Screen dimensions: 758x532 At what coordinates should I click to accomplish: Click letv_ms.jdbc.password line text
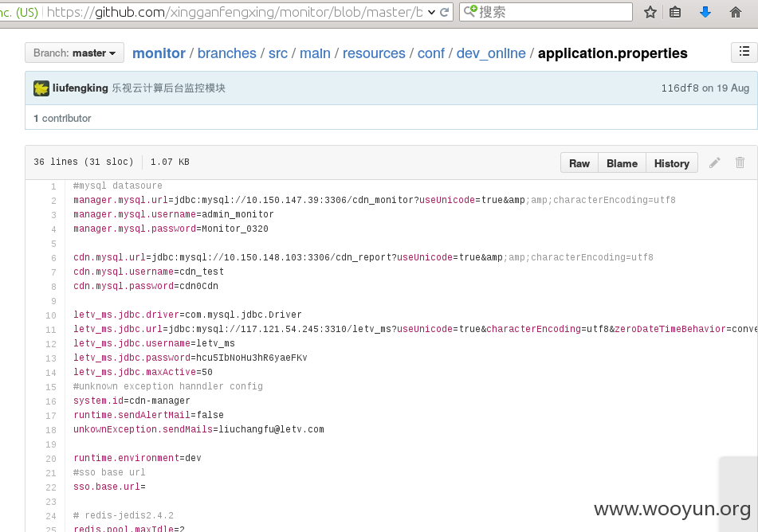click(190, 358)
